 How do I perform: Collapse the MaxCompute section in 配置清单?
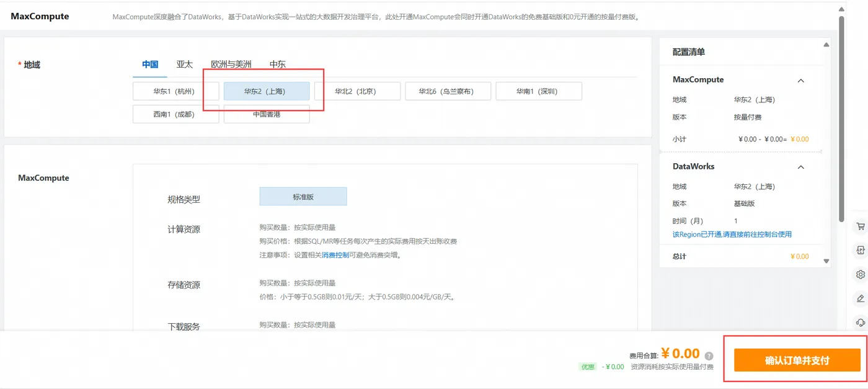(x=800, y=81)
